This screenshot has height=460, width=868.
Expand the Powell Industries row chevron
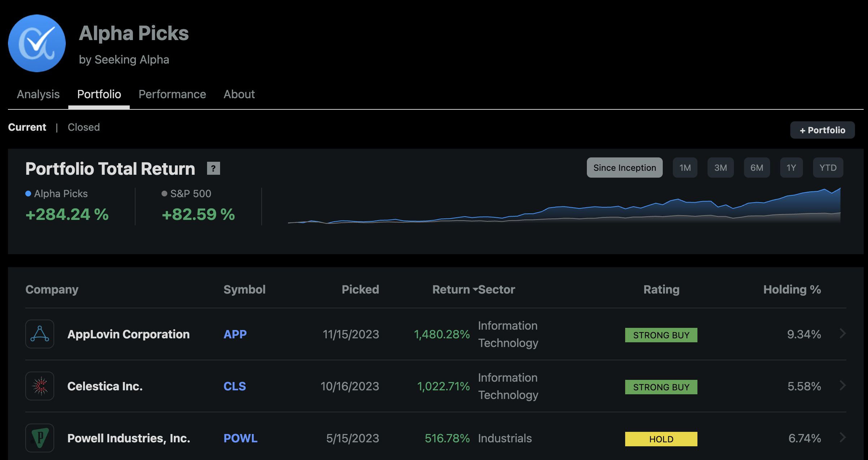coord(843,437)
